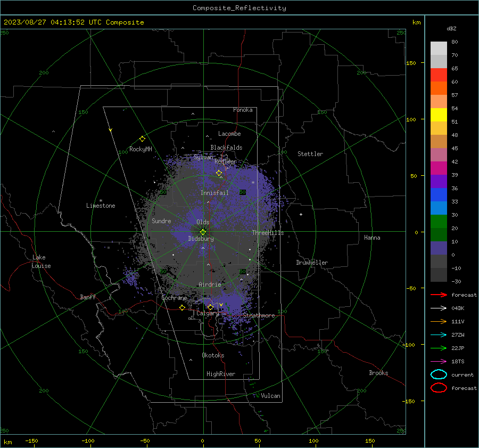Click the Drumheller city label

(312, 263)
